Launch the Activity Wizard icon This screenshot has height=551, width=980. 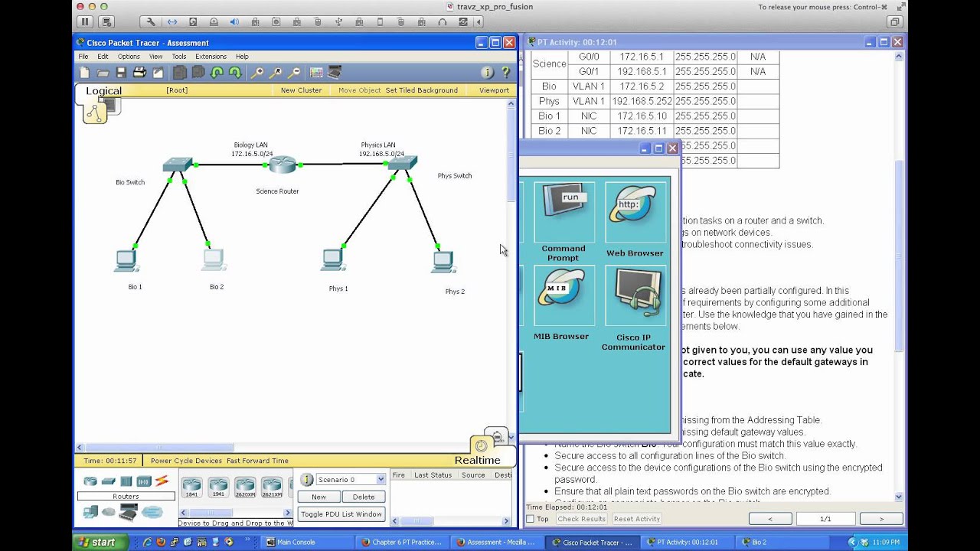pos(158,73)
